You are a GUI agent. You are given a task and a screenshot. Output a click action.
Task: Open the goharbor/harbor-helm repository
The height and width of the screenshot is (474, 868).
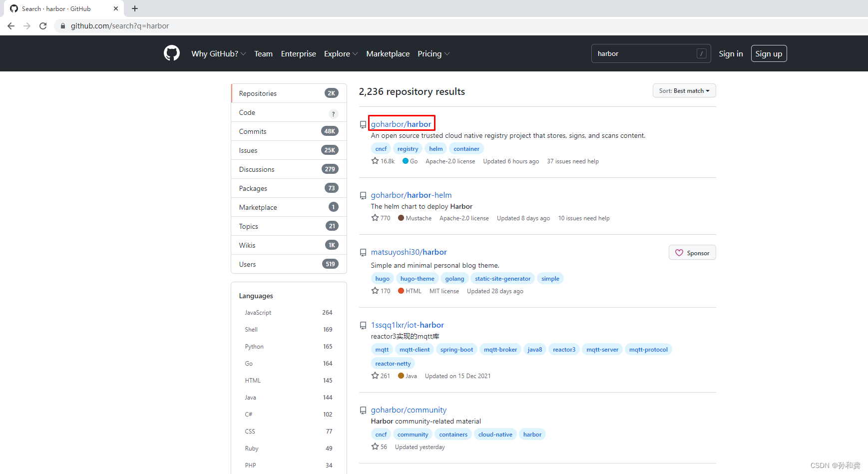point(411,195)
